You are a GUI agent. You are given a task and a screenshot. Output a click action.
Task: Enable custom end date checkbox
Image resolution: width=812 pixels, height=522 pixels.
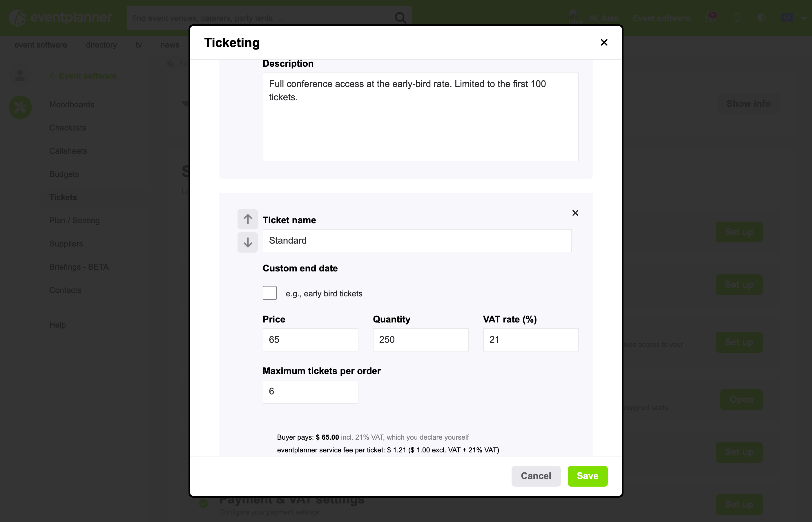pos(269,293)
